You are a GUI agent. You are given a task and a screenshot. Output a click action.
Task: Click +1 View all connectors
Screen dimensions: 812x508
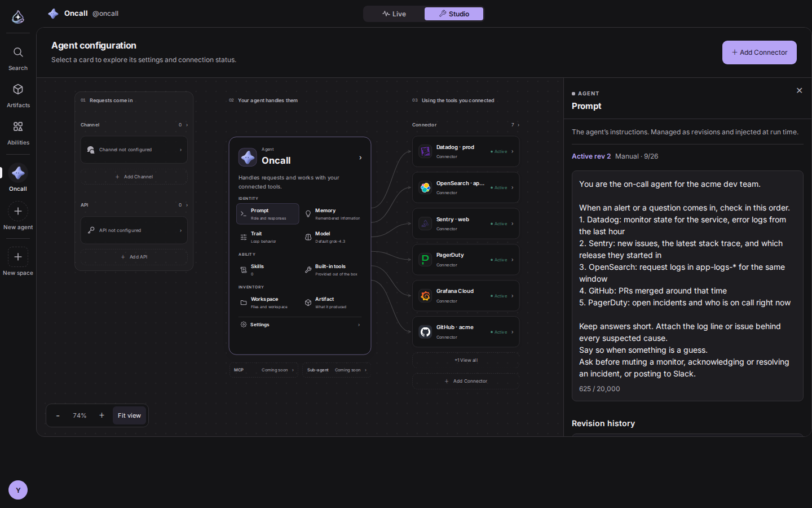(x=466, y=360)
